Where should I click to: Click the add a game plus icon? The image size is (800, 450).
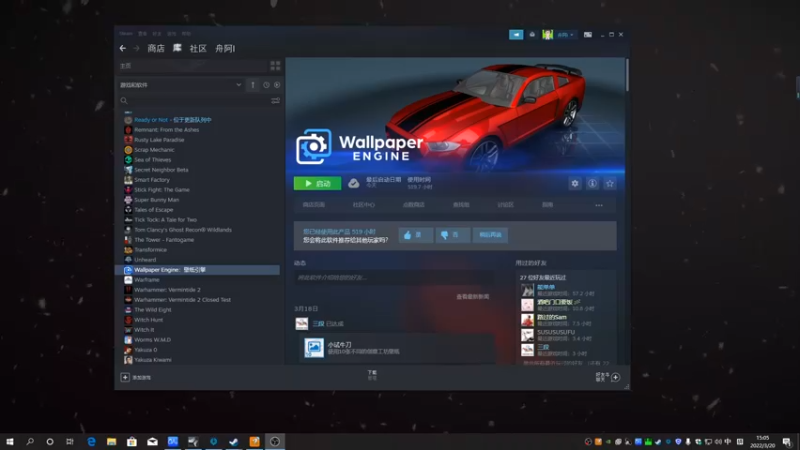[x=125, y=378]
